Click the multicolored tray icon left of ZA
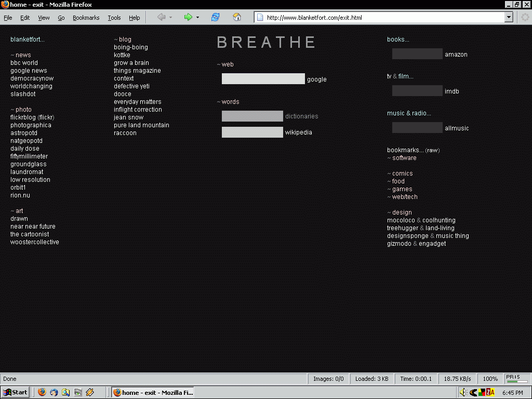The image size is (532, 399). [482, 393]
